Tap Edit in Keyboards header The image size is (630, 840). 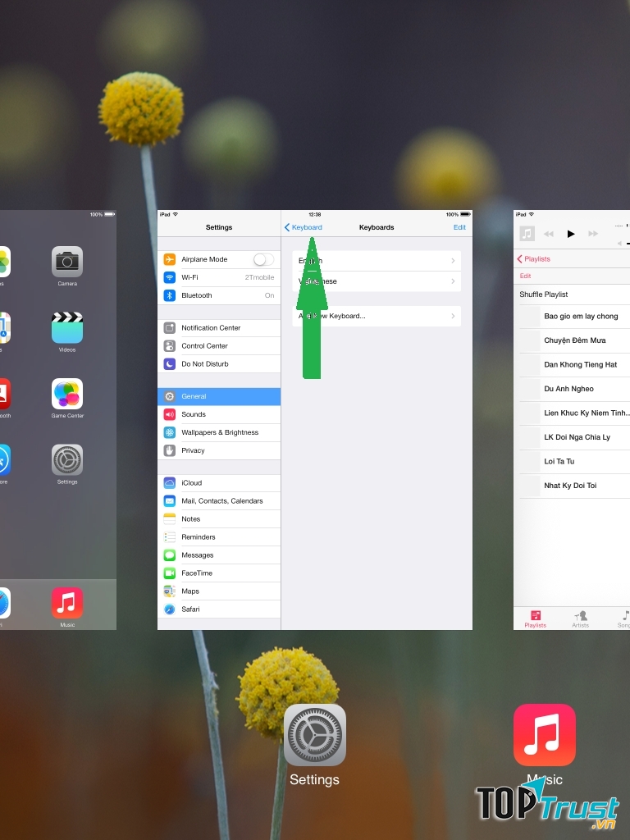click(x=459, y=227)
